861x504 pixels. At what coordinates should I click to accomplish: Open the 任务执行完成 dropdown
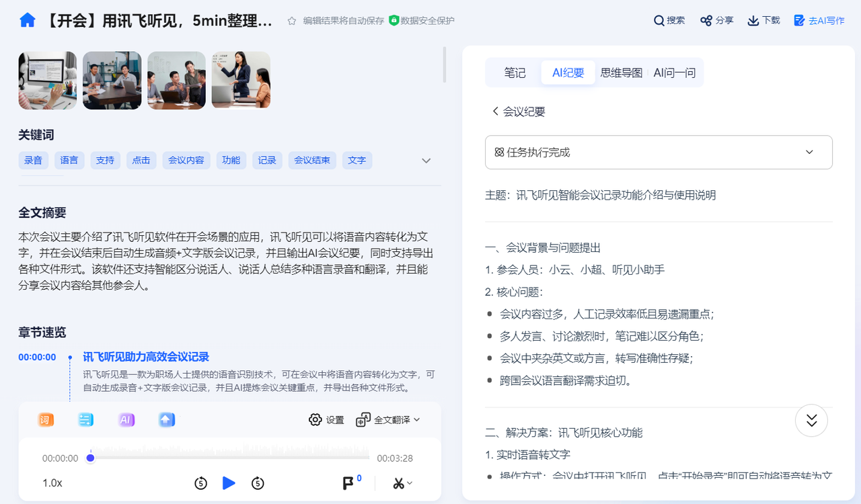click(659, 153)
